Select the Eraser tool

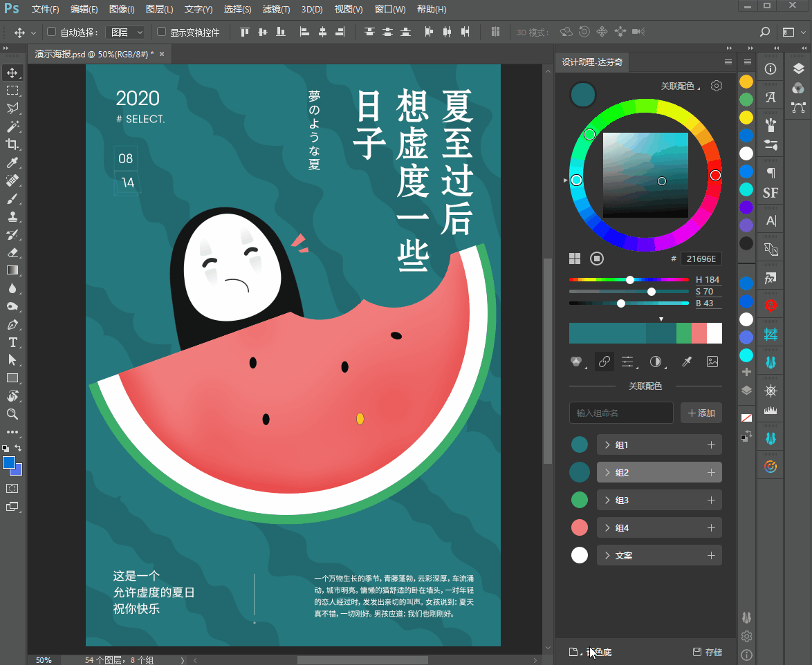tap(12, 252)
